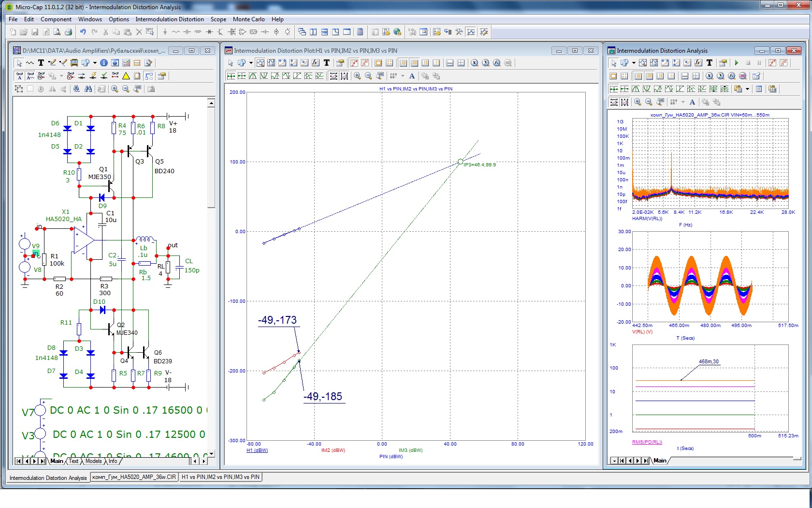Toggle attribute text display in schematic toolbar
The image size is (812, 508).
[x=30, y=76]
